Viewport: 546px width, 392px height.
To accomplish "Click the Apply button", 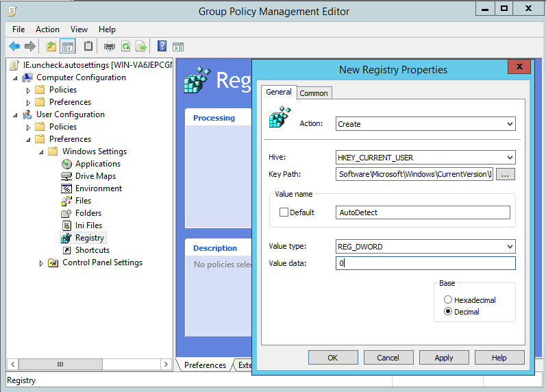I will click(444, 358).
